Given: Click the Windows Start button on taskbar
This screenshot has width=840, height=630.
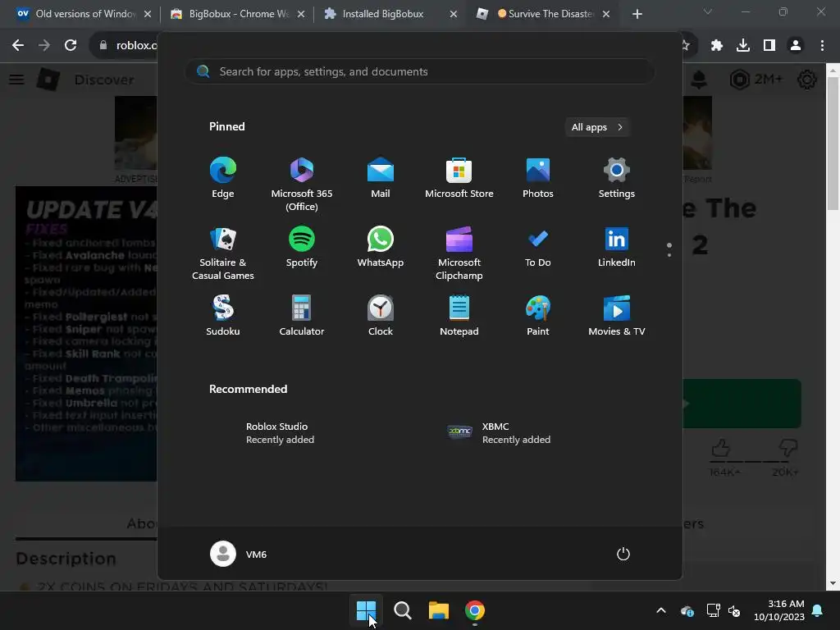Looking at the screenshot, I should pos(367,610).
